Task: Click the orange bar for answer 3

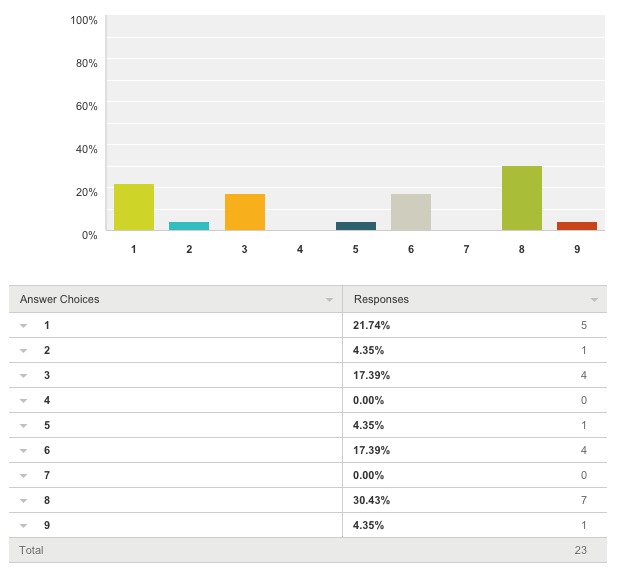Action: (245, 212)
